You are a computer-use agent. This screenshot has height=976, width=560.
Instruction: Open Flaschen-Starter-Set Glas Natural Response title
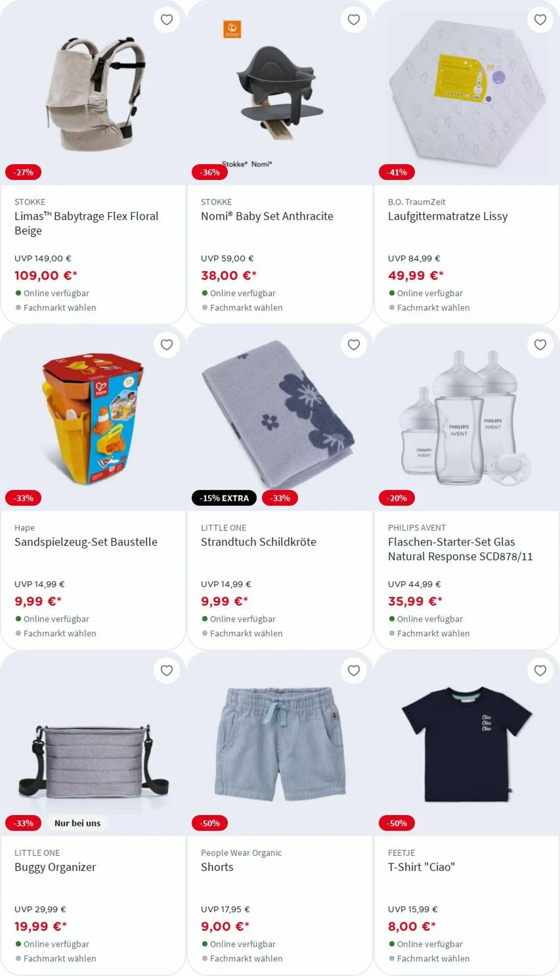[x=460, y=549]
